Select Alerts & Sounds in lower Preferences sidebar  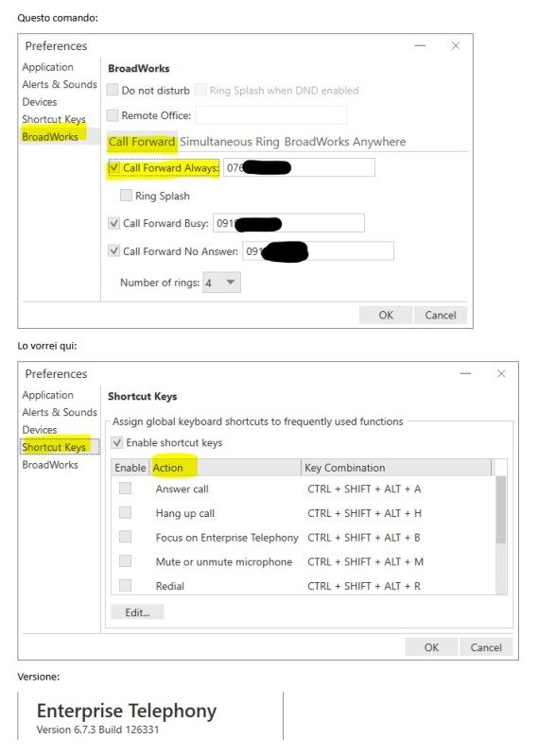click(x=60, y=412)
